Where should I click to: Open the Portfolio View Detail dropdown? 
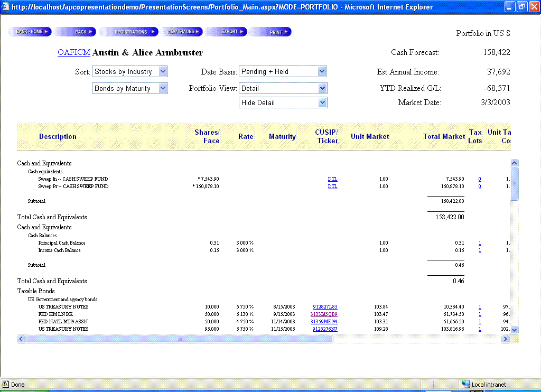click(x=283, y=88)
